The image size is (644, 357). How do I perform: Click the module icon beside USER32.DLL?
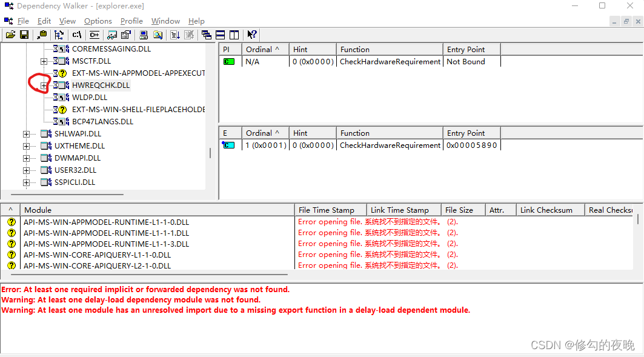[x=47, y=170]
